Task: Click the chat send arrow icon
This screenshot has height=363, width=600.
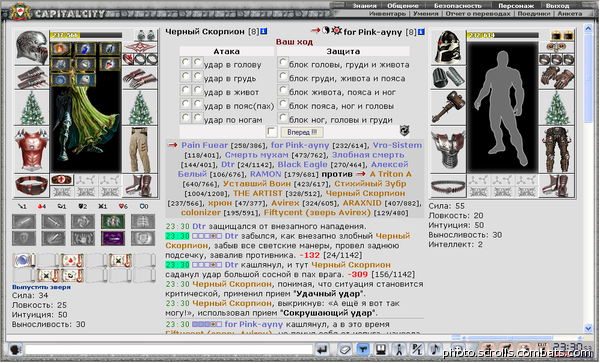Action: tap(322, 349)
